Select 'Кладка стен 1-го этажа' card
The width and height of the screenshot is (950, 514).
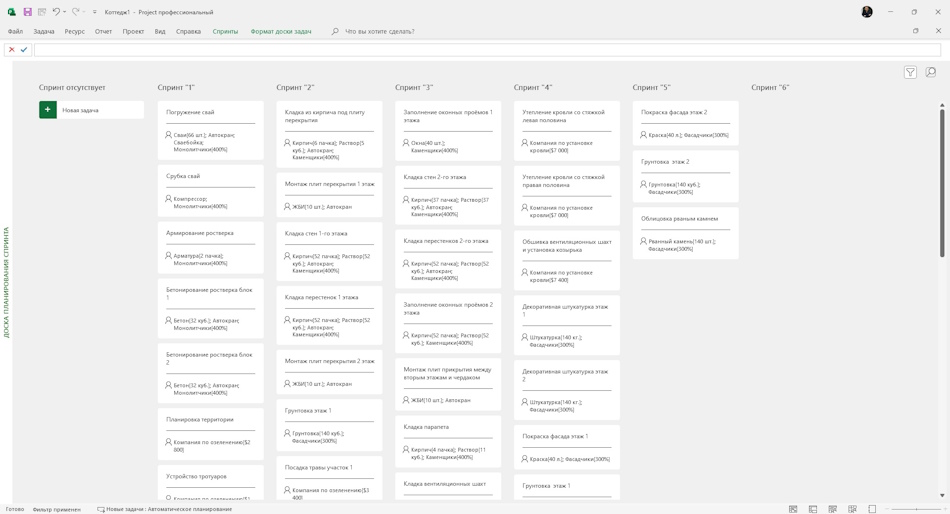(x=329, y=252)
